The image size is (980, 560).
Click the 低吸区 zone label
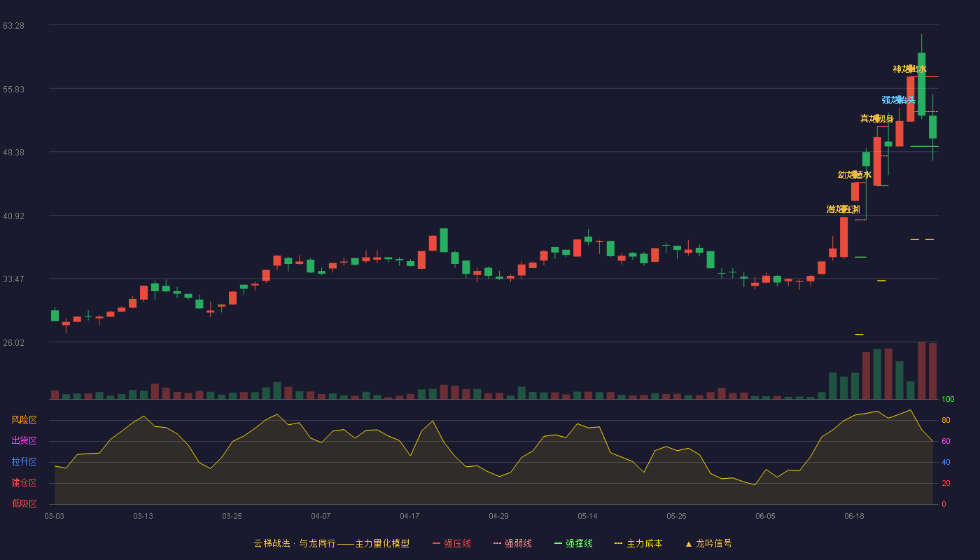(24, 503)
